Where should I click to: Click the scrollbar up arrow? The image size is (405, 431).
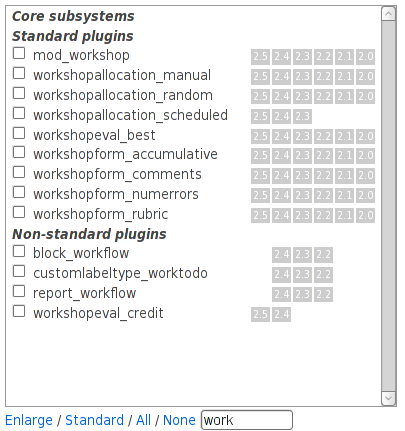(x=388, y=14)
